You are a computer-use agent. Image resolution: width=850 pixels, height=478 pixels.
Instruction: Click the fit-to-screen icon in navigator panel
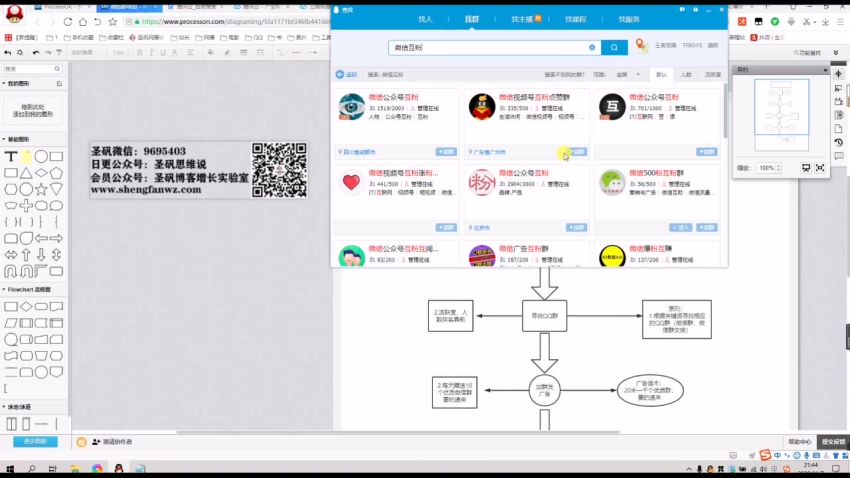(820, 168)
